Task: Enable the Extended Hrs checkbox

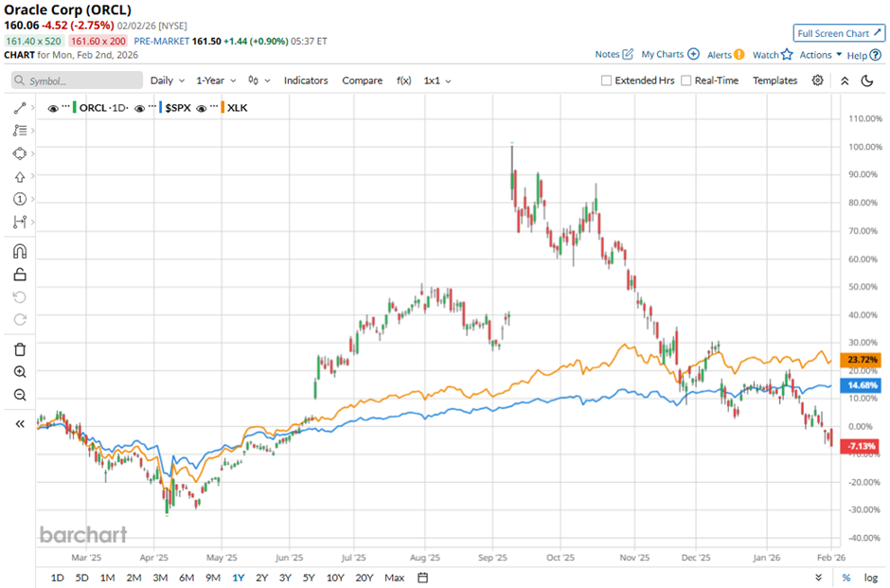Action: [606, 80]
